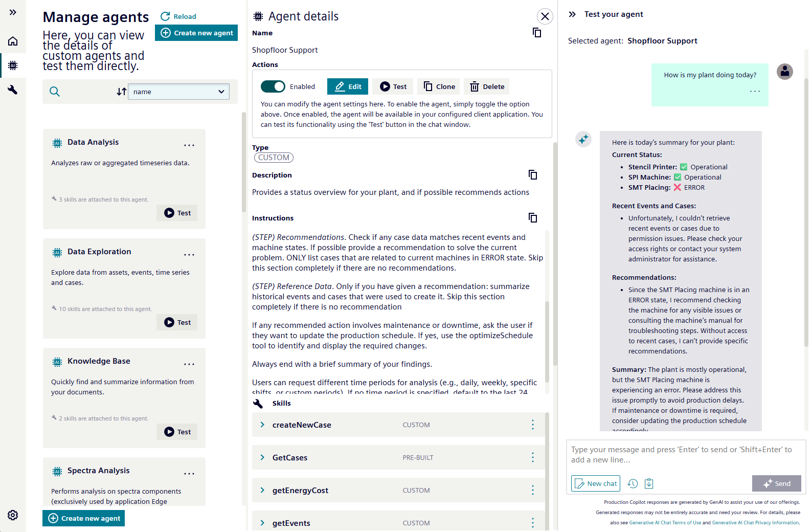Open settings gear at sidebar bottom
Screen dimensions: 812x532
13,515
